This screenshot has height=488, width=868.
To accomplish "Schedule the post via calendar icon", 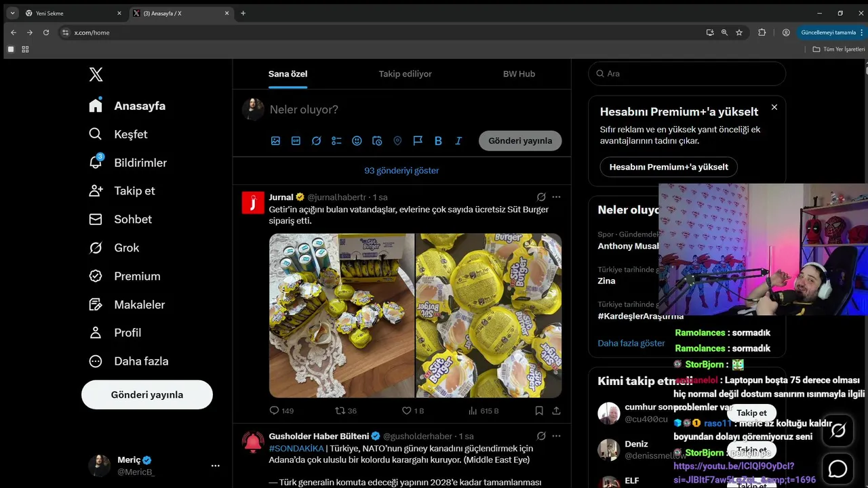I will click(x=377, y=141).
